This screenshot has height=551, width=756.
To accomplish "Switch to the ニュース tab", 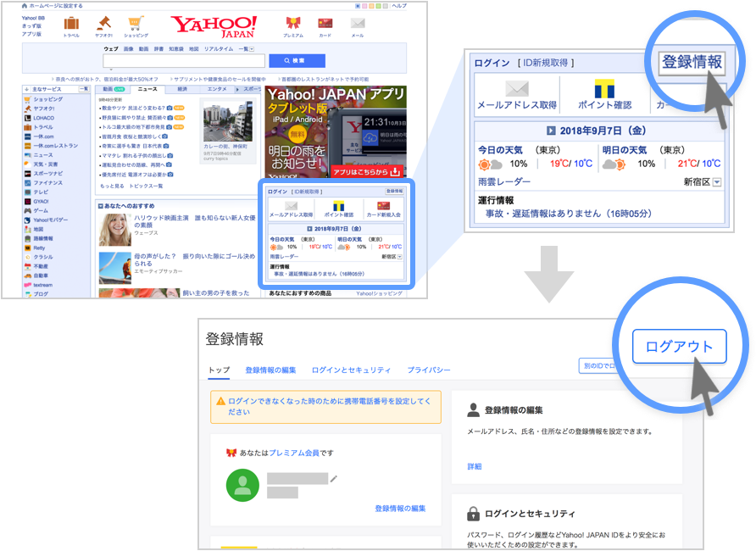I will pos(147,89).
